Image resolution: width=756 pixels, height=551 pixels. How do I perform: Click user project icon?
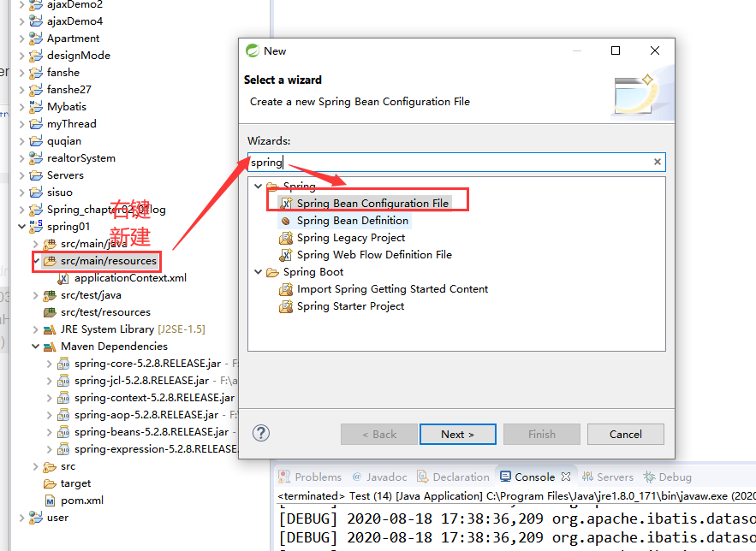pyautogui.click(x=36, y=518)
